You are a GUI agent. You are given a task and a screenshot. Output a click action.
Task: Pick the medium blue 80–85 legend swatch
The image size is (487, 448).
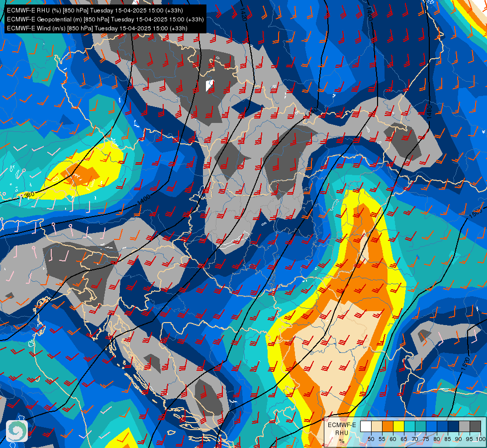point(442,426)
